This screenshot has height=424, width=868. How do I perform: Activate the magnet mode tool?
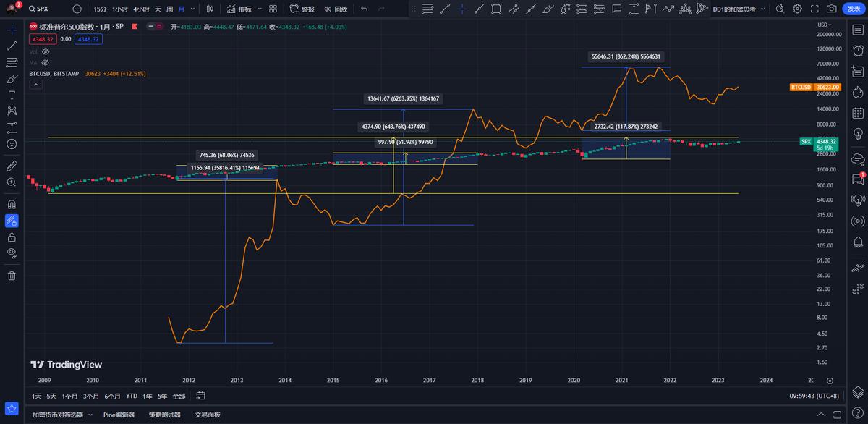12,204
